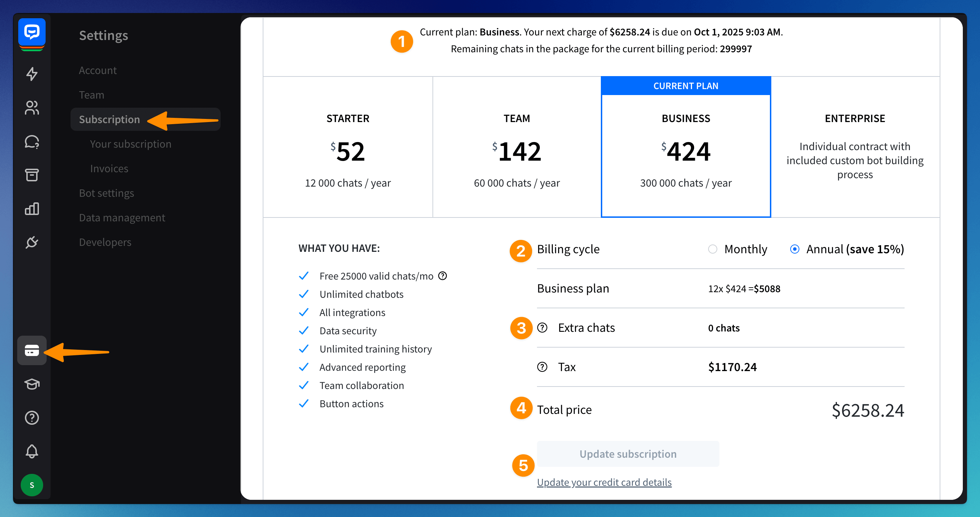Open the chats speech bubble icon

(32, 141)
